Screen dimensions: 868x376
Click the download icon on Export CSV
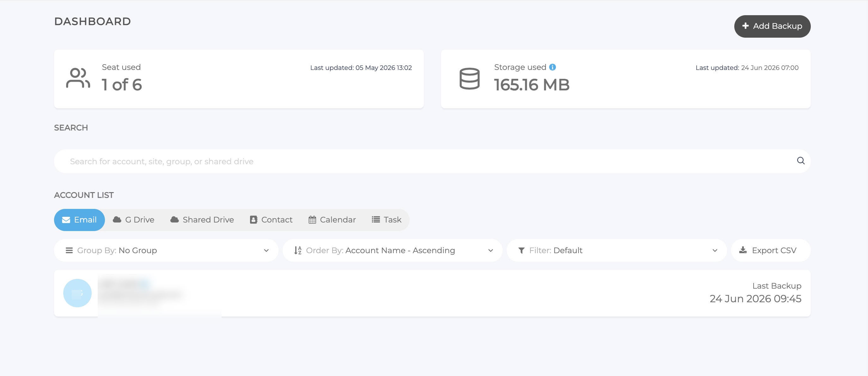(743, 250)
